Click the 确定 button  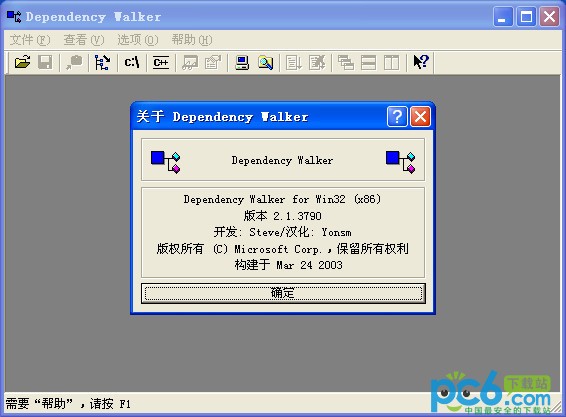283,293
